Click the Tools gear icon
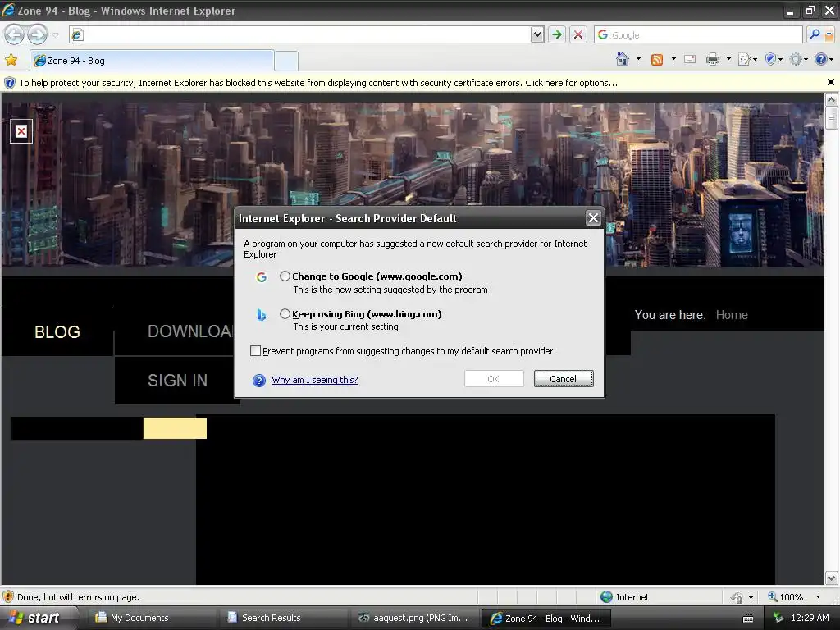 796,59
